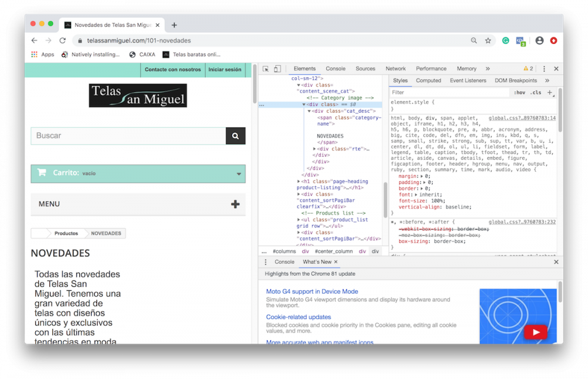Close the Novedades de Telas San Miguel tab
The height and width of the screenshot is (379, 588).
tap(158, 25)
